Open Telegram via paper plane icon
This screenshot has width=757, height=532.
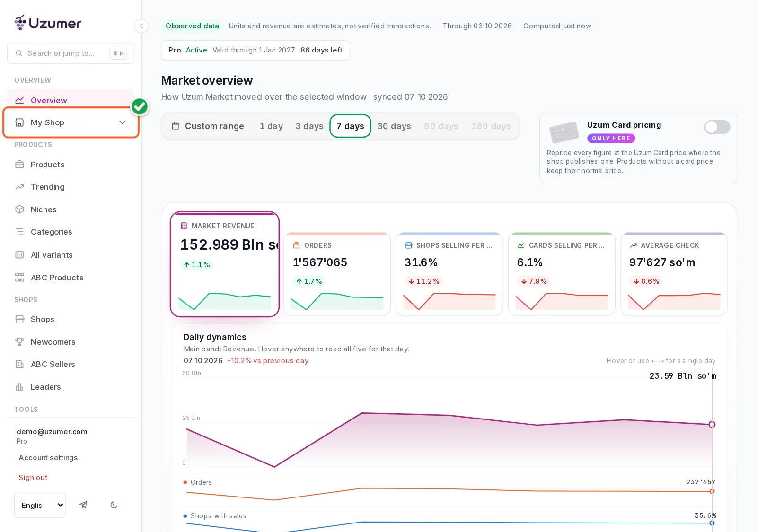[x=84, y=505]
